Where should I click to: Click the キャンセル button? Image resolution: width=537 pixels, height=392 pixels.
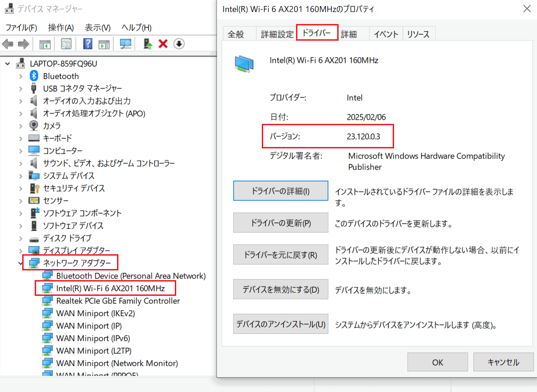(x=503, y=362)
